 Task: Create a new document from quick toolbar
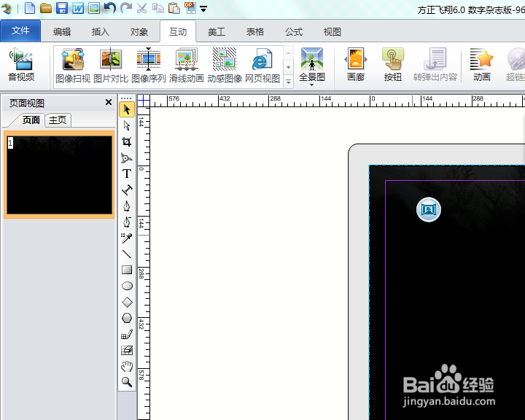point(30,8)
